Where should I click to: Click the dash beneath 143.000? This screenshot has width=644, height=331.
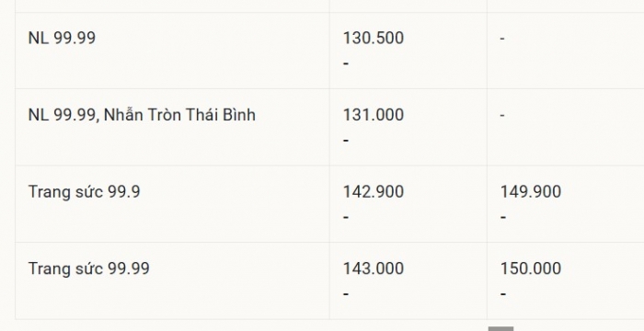[346, 294]
